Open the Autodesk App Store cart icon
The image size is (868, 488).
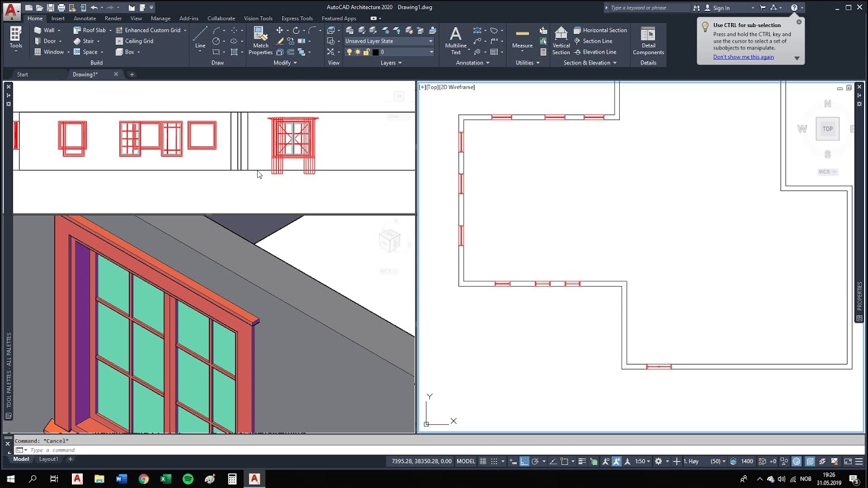(x=762, y=7)
